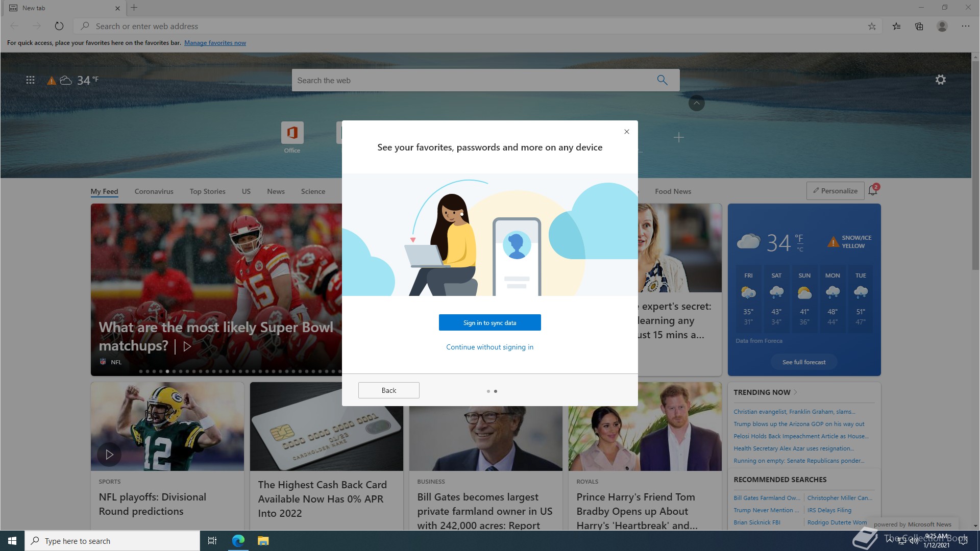980x551 pixels.
Task: Go Back in the sync dialog
Action: (389, 390)
